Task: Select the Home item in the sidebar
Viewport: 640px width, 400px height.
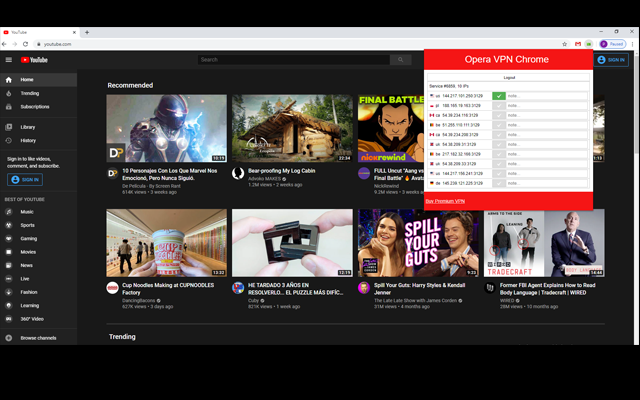Action: [38, 80]
